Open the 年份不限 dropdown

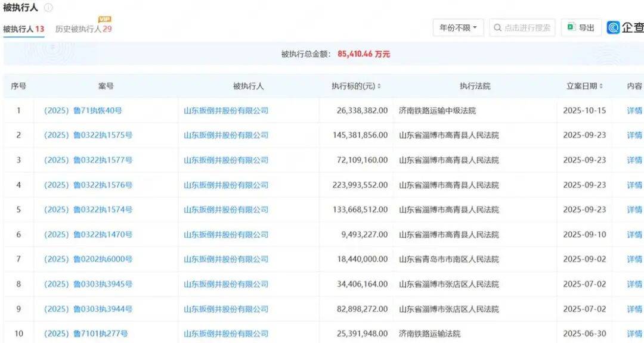pos(459,27)
